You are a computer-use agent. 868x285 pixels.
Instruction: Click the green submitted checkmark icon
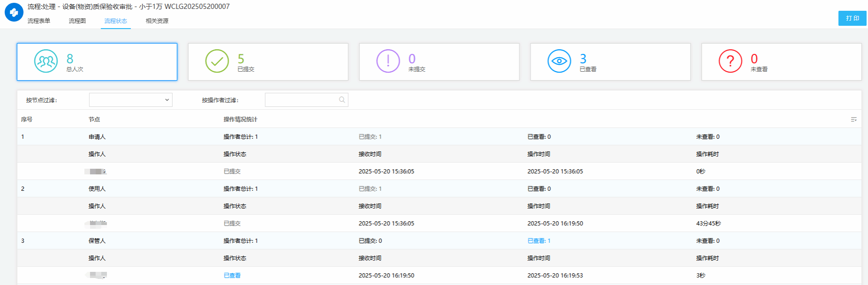[217, 61]
